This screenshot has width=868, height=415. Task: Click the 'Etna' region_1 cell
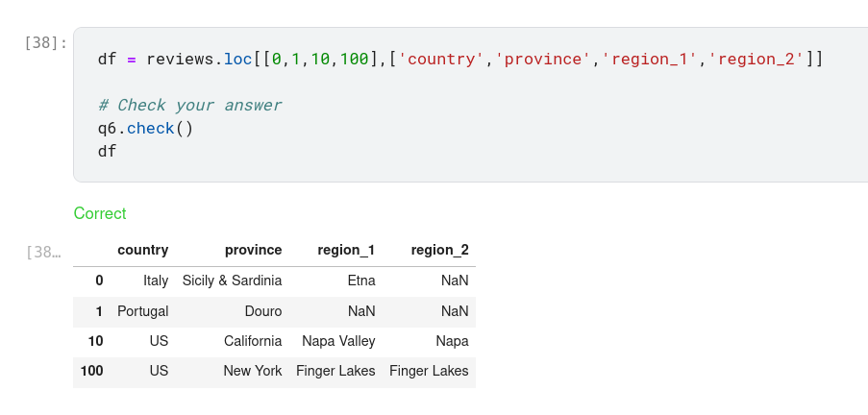(x=361, y=281)
